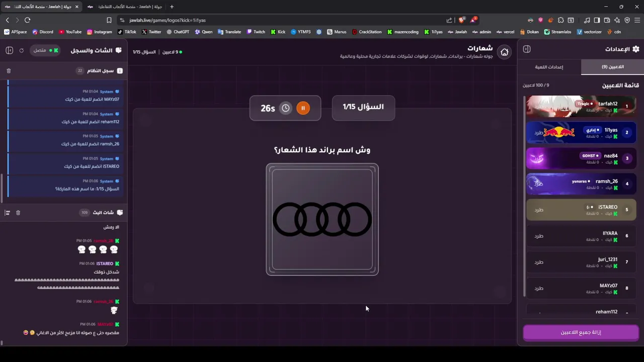Open the Kick bookmark
Image resolution: width=644 pixels, height=362 pixels.
coord(278,32)
